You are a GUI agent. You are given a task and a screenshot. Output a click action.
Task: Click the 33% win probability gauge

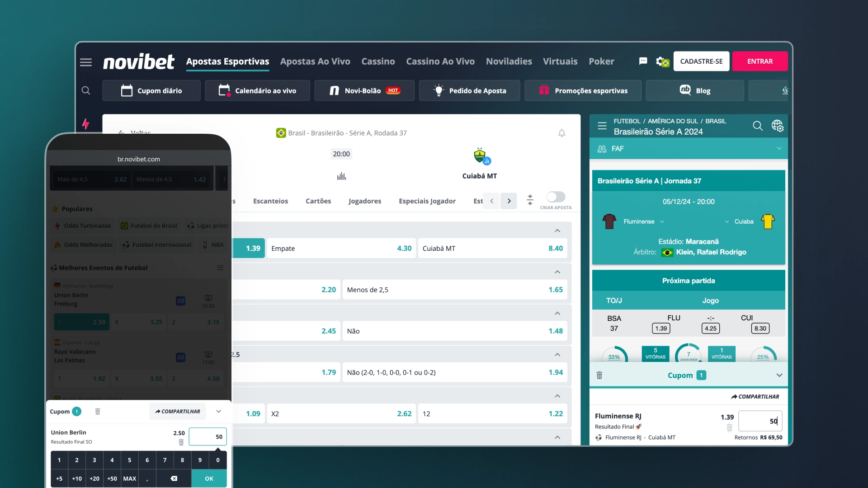[614, 355]
